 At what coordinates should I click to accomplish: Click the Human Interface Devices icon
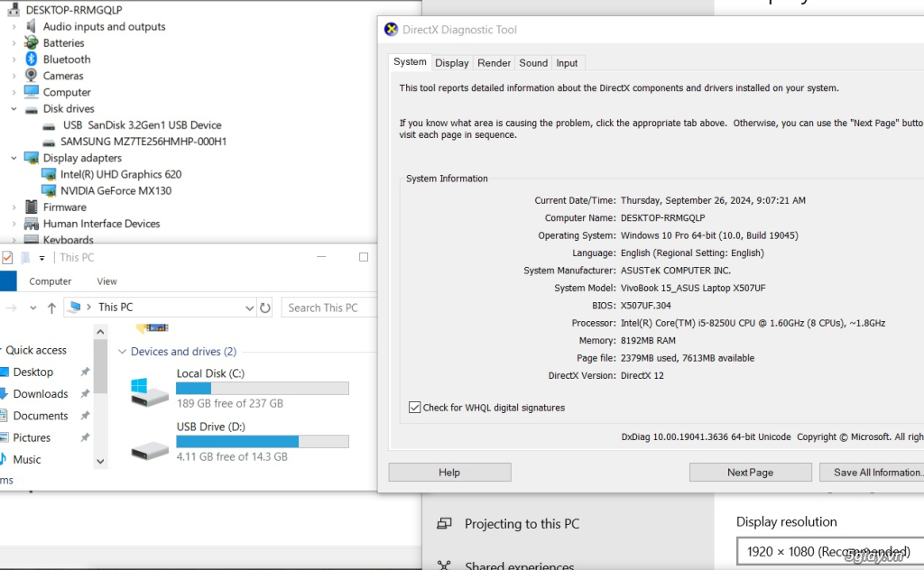(x=32, y=224)
